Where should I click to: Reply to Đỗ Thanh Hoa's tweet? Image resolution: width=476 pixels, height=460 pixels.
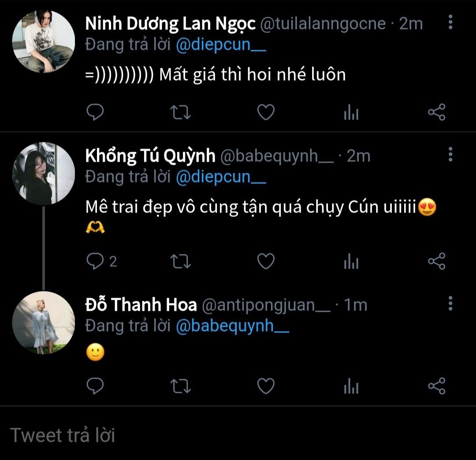click(94, 386)
